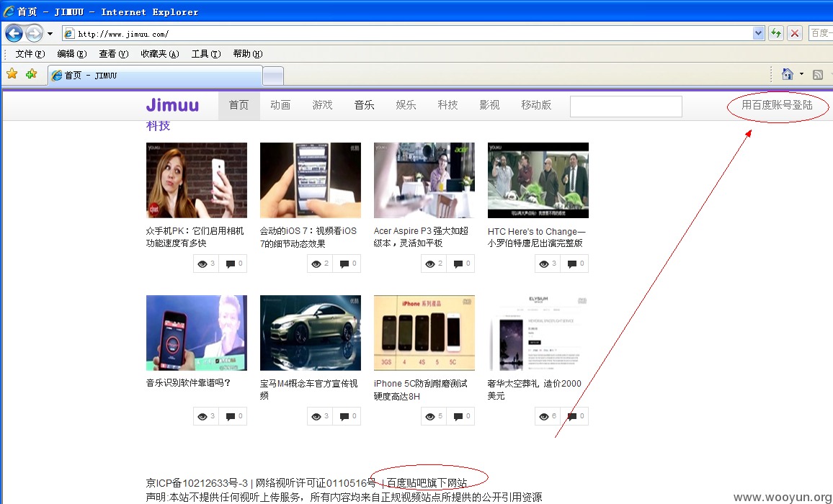Open the 游戏 category
The height and width of the screenshot is (504, 833).
pyautogui.click(x=323, y=105)
